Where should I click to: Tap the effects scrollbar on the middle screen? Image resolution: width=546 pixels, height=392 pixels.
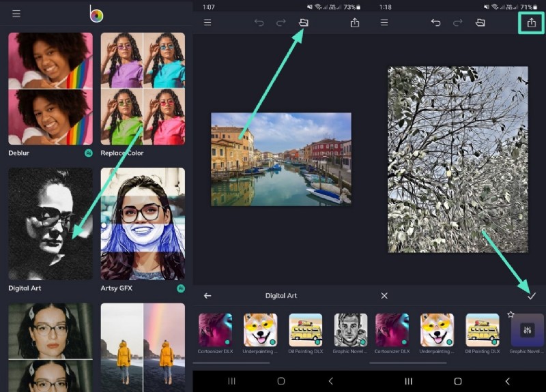click(x=231, y=363)
